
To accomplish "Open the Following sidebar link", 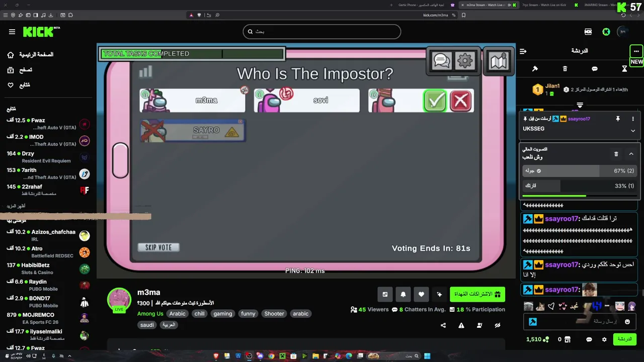I will 19,85.
